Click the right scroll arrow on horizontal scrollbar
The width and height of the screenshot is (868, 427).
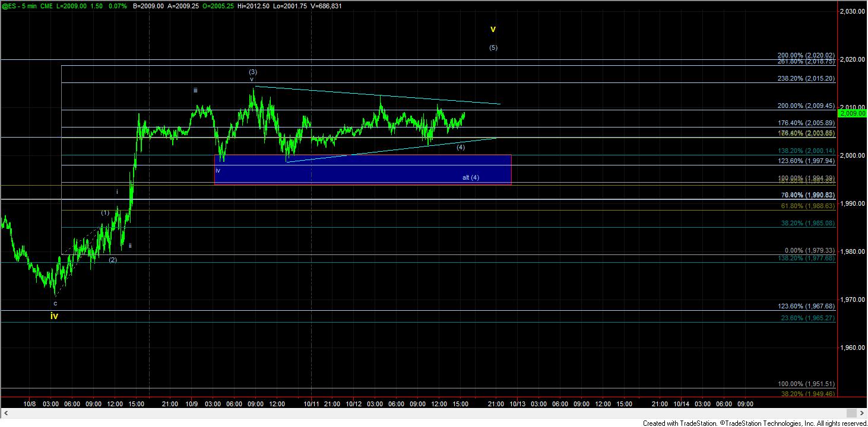pos(862,413)
